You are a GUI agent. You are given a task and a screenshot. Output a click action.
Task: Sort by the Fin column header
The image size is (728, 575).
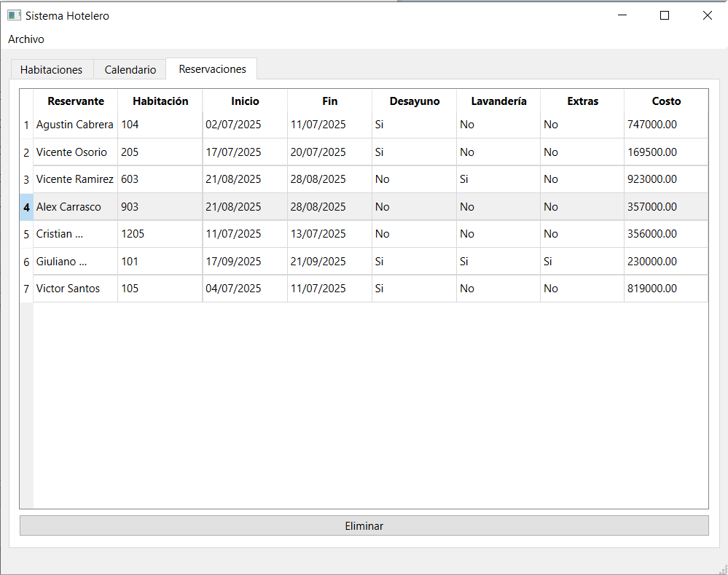pyautogui.click(x=329, y=101)
